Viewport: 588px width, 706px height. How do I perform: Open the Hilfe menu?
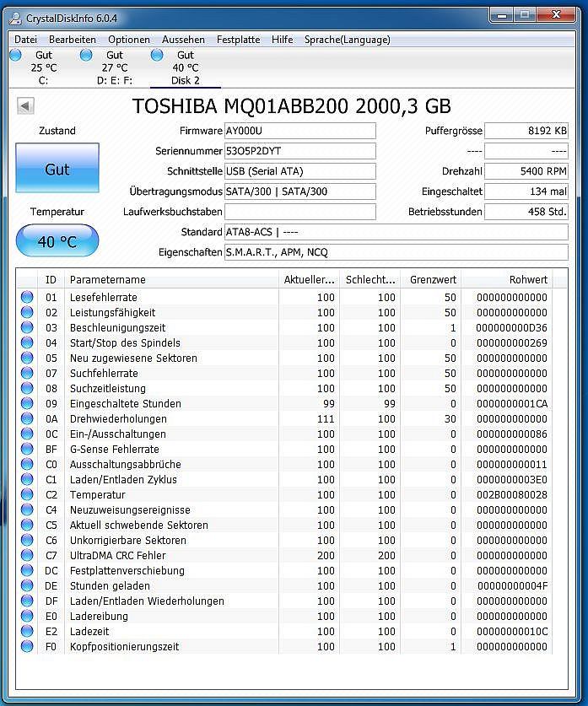pos(282,40)
